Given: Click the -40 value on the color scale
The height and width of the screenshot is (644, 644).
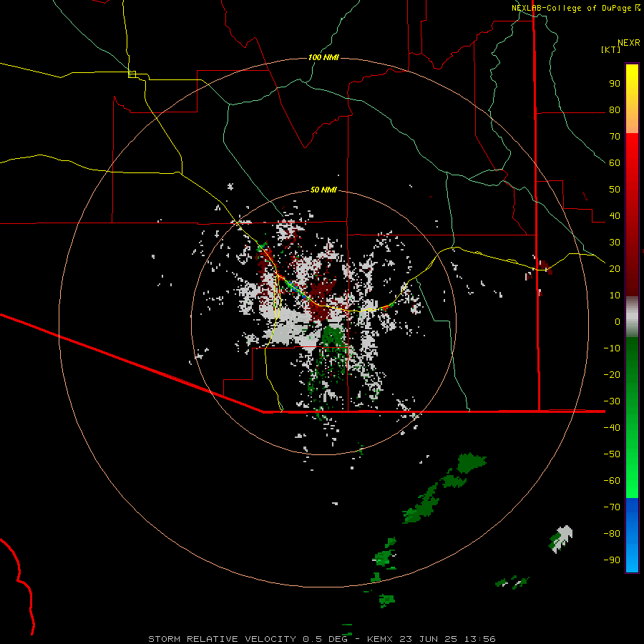Looking at the screenshot, I should (x=612, y=428).
